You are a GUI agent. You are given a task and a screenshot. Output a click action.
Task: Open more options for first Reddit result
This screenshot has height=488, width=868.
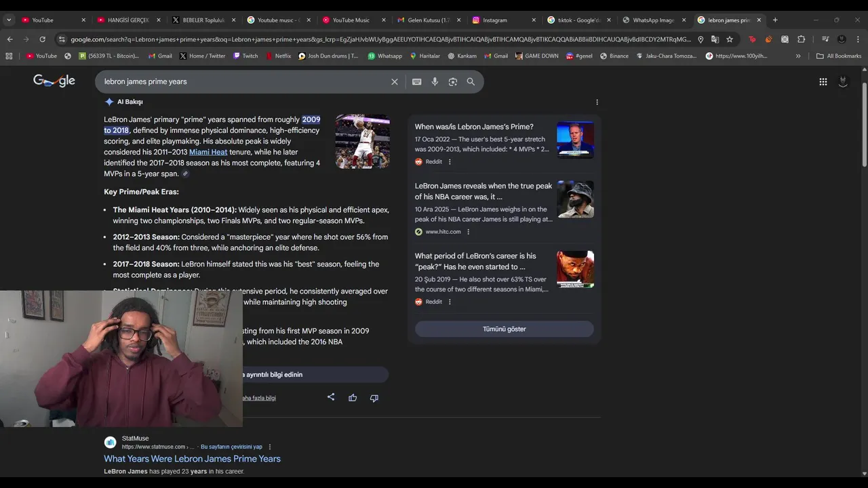pyautogui.click(x=450, y=162)
